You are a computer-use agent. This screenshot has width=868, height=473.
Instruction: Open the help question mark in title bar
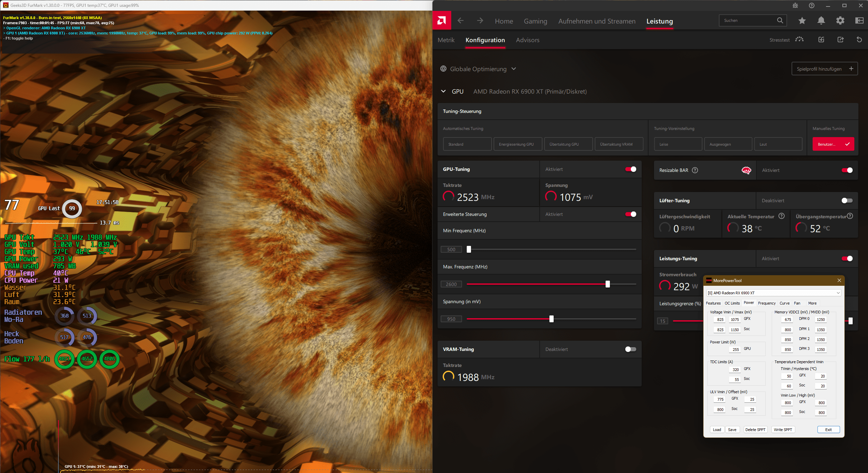(812, 5)
